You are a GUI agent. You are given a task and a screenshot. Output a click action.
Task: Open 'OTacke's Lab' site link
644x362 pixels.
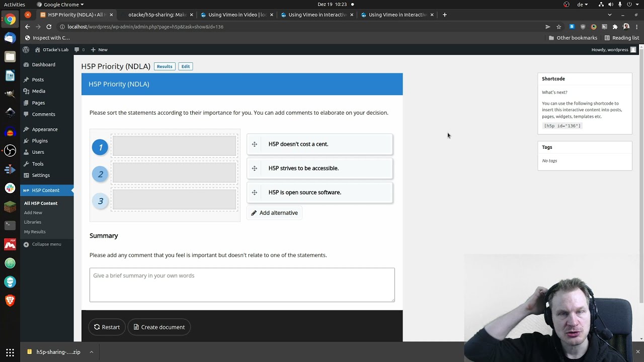point(51,50)
